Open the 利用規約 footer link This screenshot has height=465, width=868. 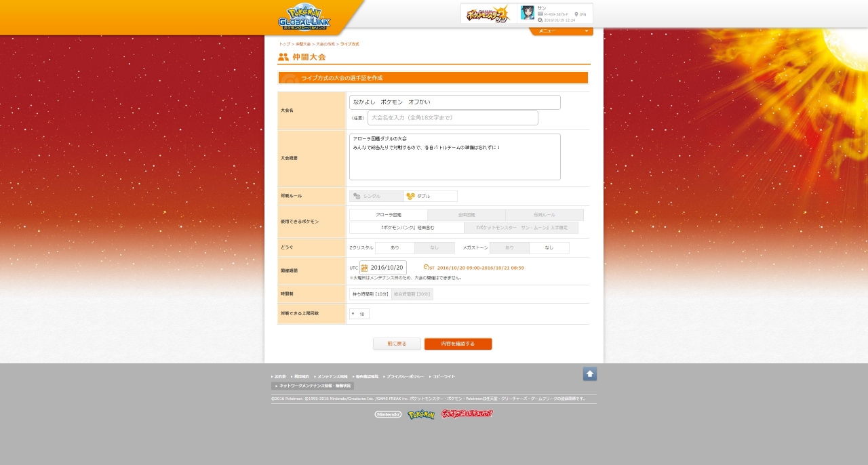coord(300,376)
